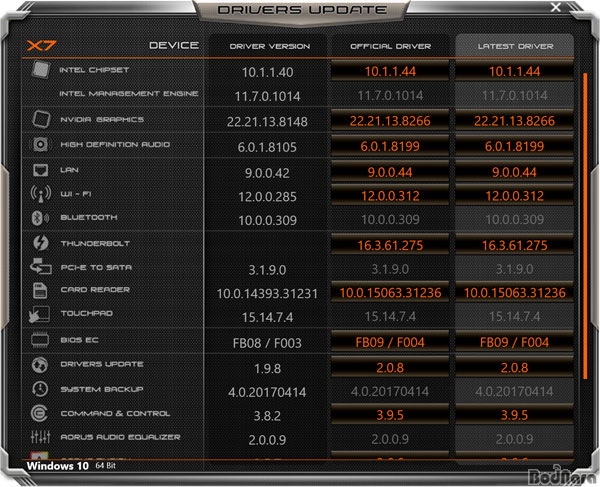Click the Wi-Fi antenna icon

(41, 194)
